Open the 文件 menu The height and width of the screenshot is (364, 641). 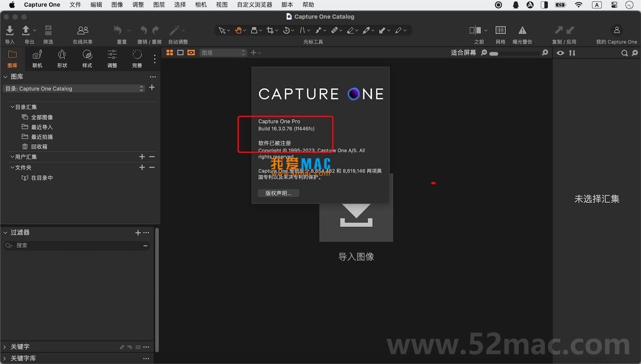[x=75, y=5]
